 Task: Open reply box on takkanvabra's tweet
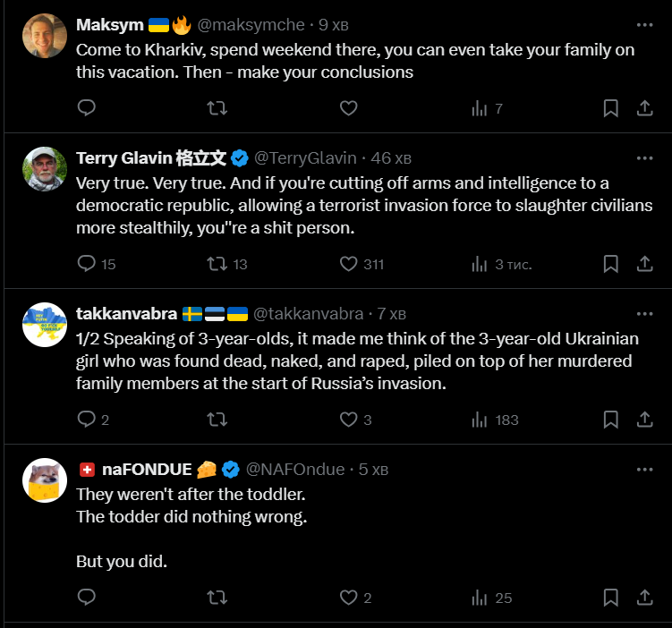pyautogui.click(x=87, y=420)
